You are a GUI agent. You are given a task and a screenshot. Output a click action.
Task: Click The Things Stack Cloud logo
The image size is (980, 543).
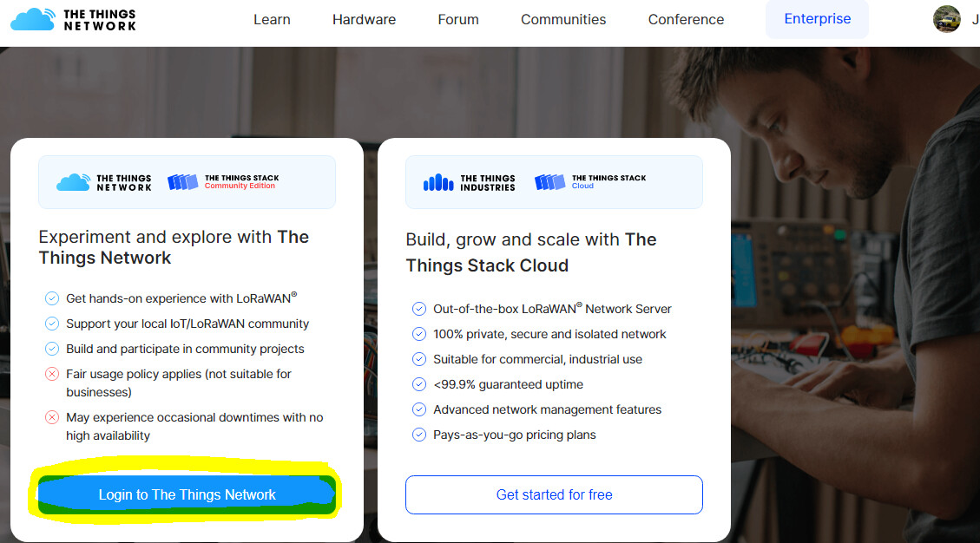click(590, 182)
